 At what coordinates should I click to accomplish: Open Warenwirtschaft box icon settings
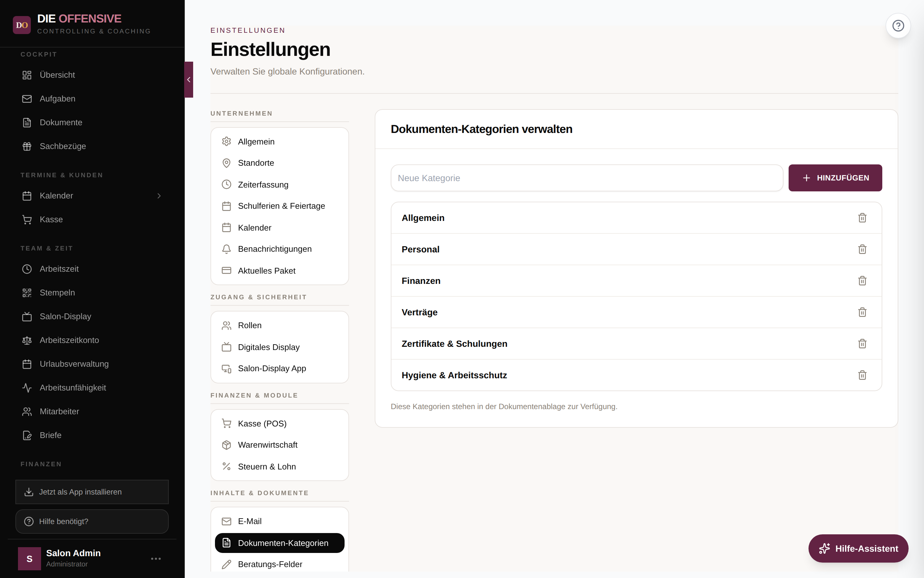(279, 445)
